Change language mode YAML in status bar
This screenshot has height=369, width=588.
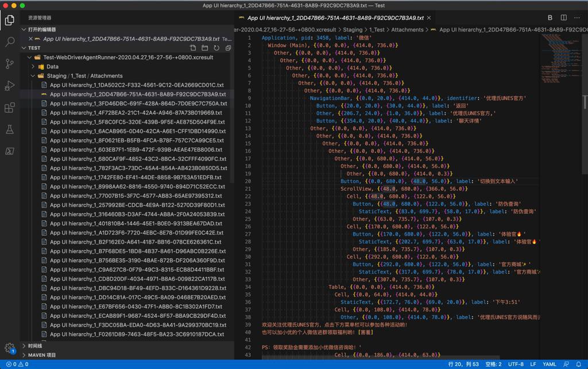pos(550,364)
